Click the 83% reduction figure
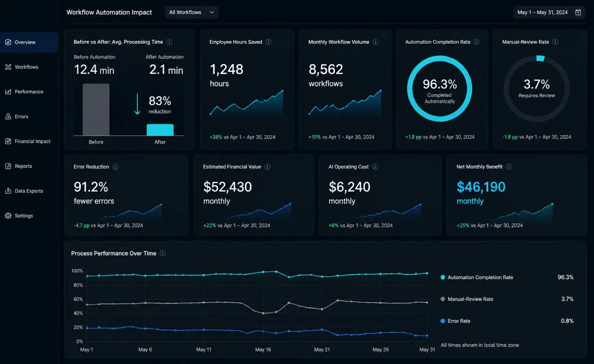Viewport: 594px width, 364px height. tap(160, 101)
